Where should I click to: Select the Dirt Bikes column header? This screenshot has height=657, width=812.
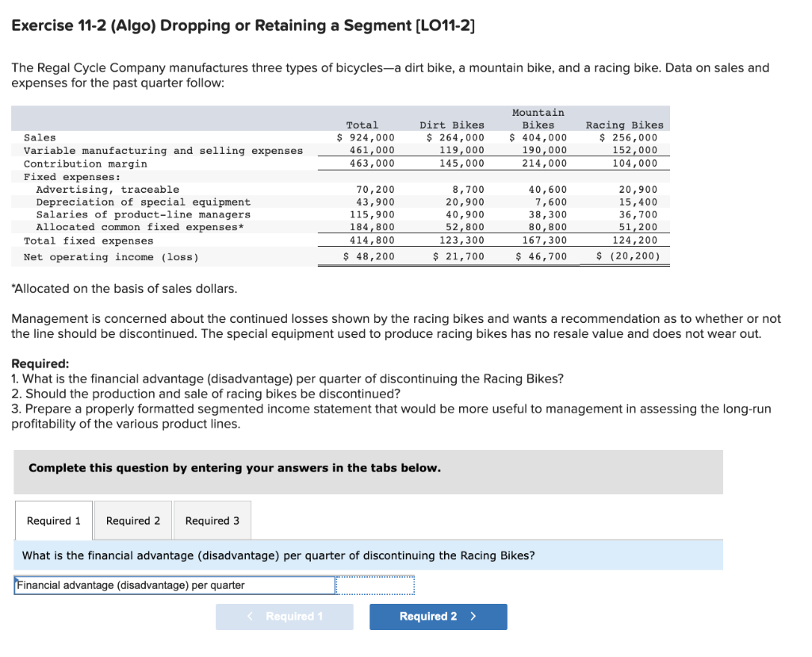[452, 124]
